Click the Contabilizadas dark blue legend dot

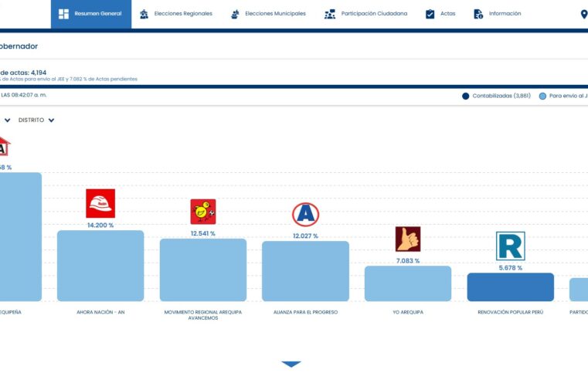pyautogui.click(x=465, y=96)
